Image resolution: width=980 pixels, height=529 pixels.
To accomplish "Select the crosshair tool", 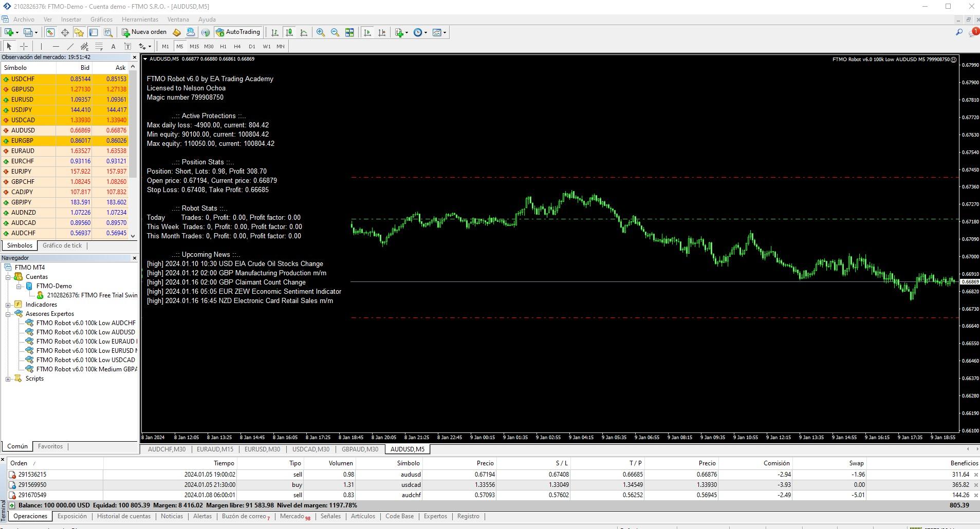I will tap(24, 46).
